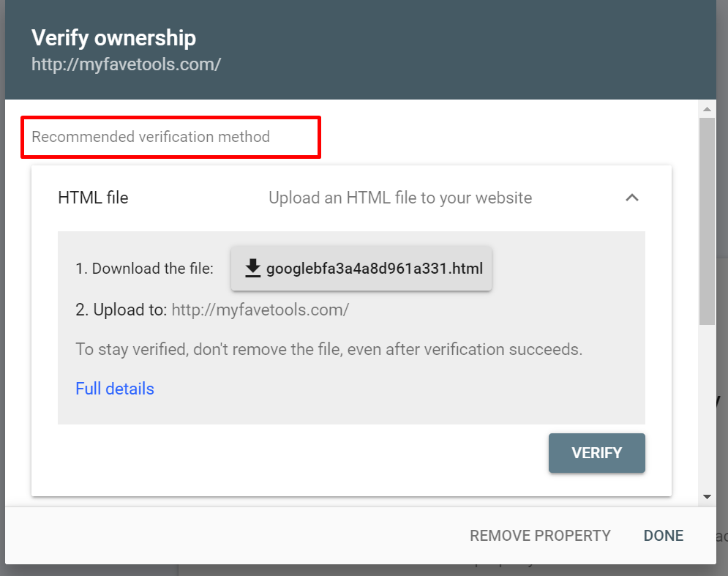The height and width of the screenshot is (576, 728).
Task: Click the myfavetools.com URL in dialog header
Action: pos(126,64)
